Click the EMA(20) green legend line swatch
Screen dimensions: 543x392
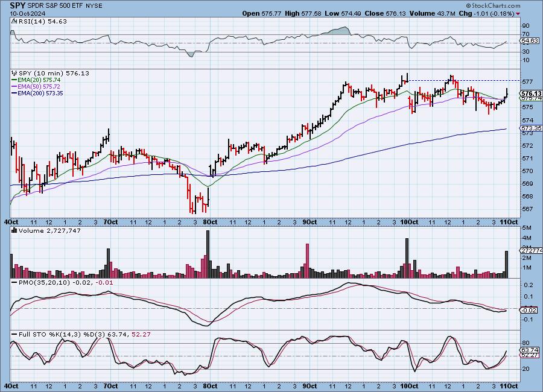(14, 80)
